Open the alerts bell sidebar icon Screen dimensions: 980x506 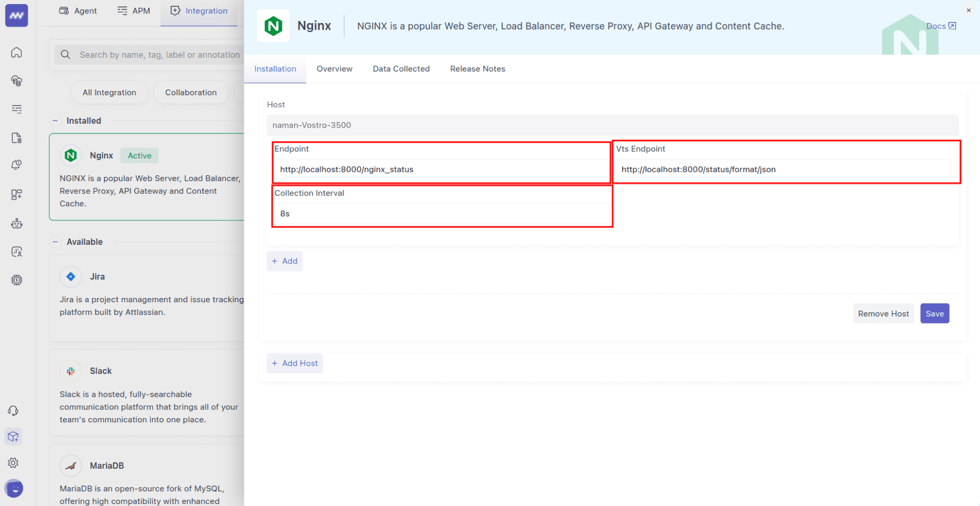(17, 165)
